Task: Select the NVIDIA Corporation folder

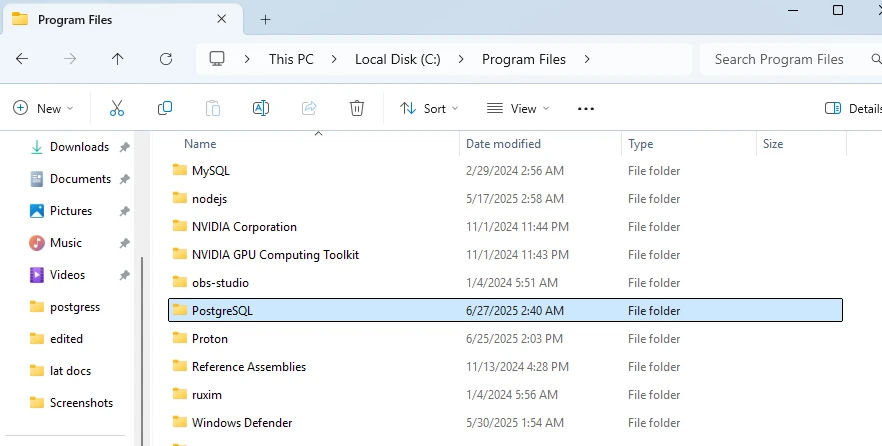Action: (244, 227)
